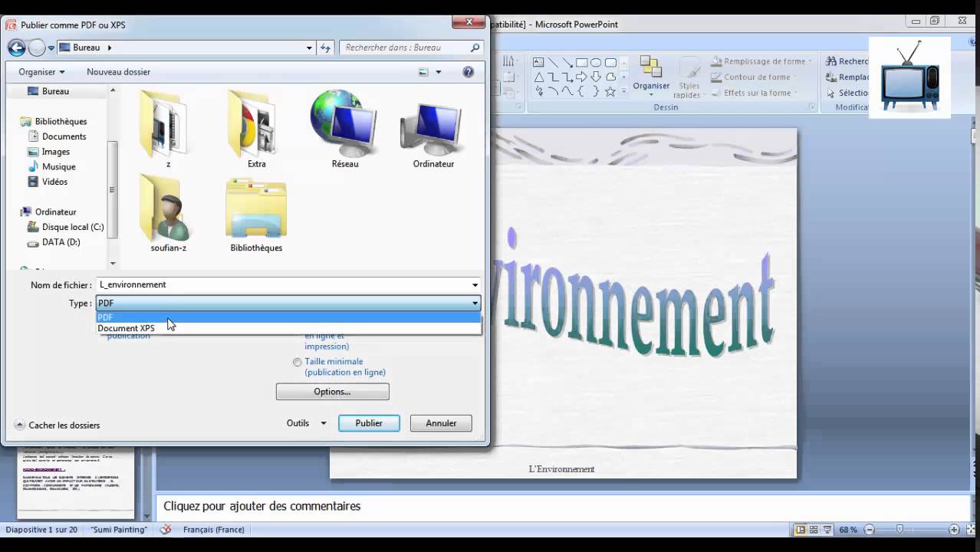Click the Styles rapides icon
980x552 pixels.
point(688,74)
